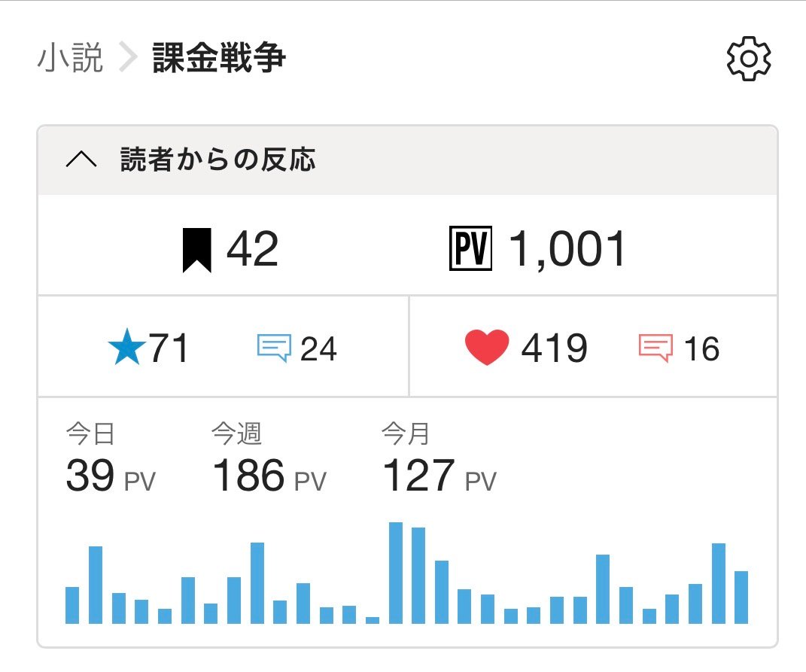
Task: Go back to 小説 breadcrumb
Action: coord(70,59)
